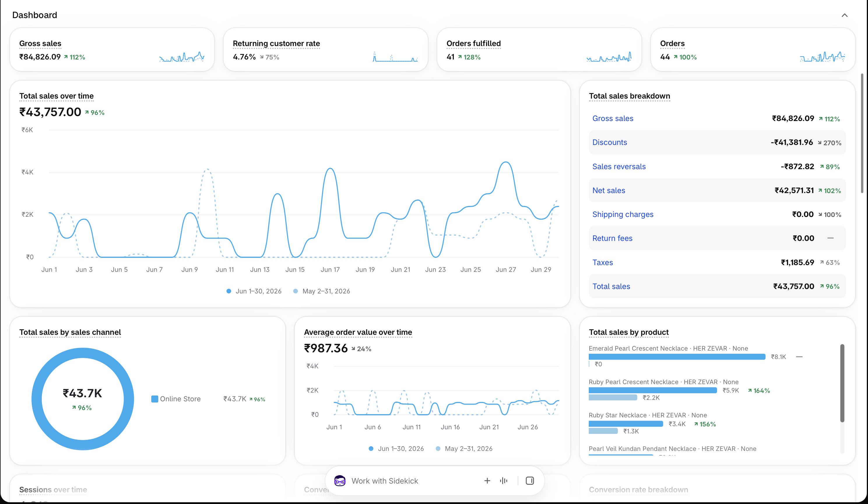The image size is (868, 504).
Task: Click the Total sales by product scrollbar
Action: point(842,383)
